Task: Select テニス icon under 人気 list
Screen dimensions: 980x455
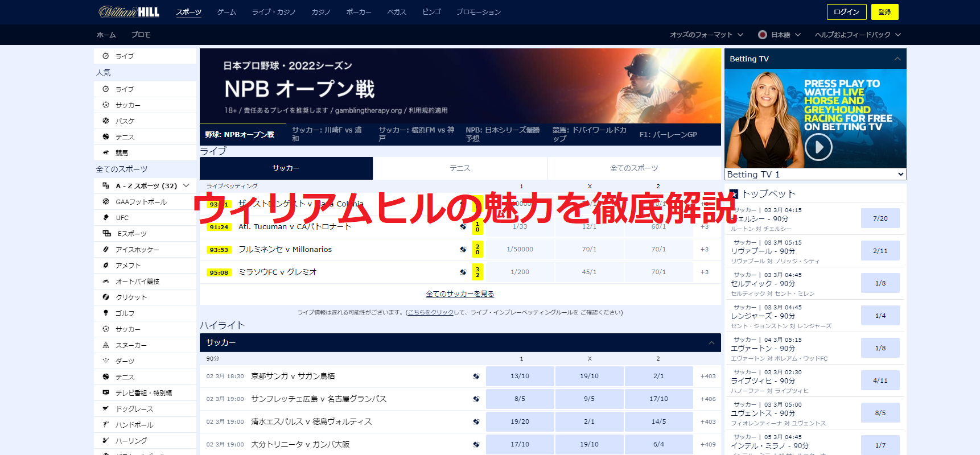Action: point(105,136)
